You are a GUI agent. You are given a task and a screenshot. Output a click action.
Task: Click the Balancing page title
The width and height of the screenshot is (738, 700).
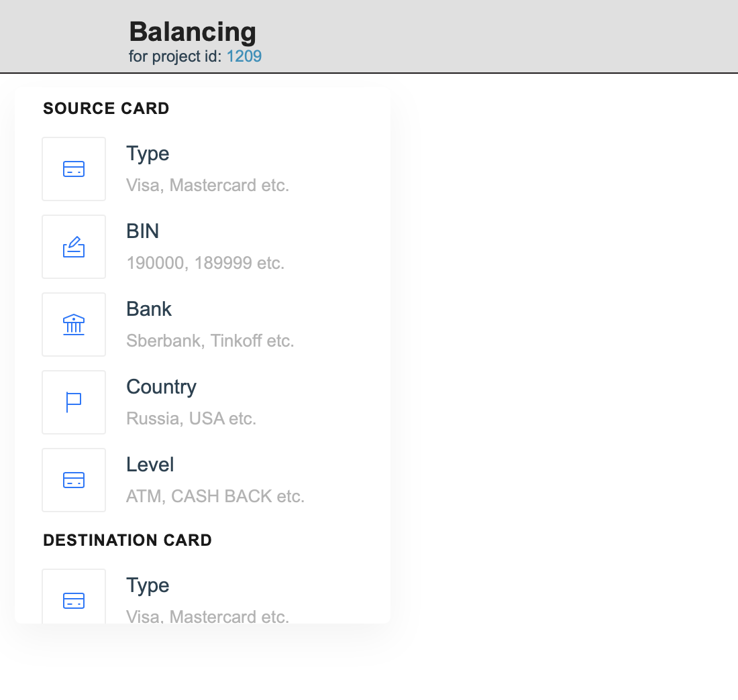pos(193,32)
